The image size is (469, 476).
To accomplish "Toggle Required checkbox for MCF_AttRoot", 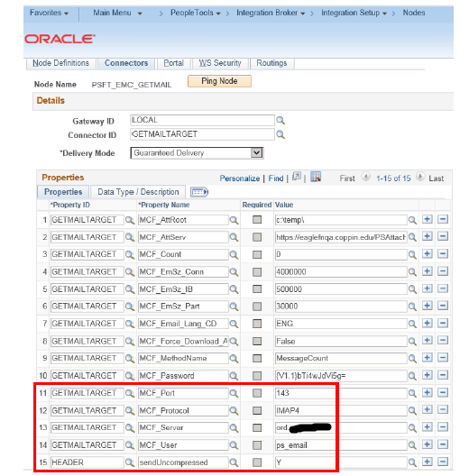I will [257, 219].
